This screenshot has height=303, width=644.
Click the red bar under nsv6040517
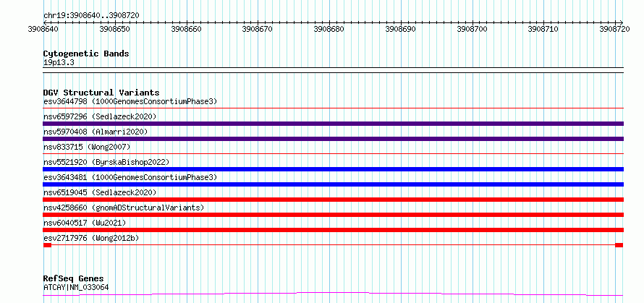tap(333, 230)
